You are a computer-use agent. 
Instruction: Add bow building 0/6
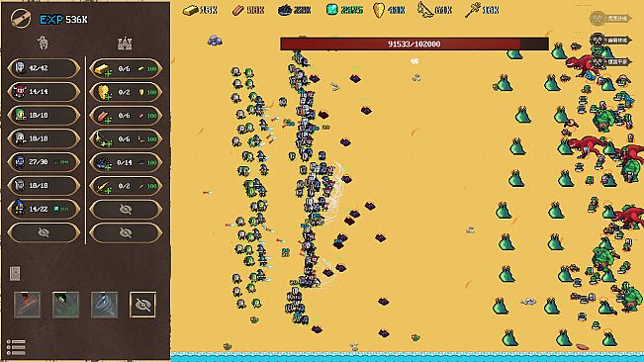pyautogui.click(x=126, y=139)
